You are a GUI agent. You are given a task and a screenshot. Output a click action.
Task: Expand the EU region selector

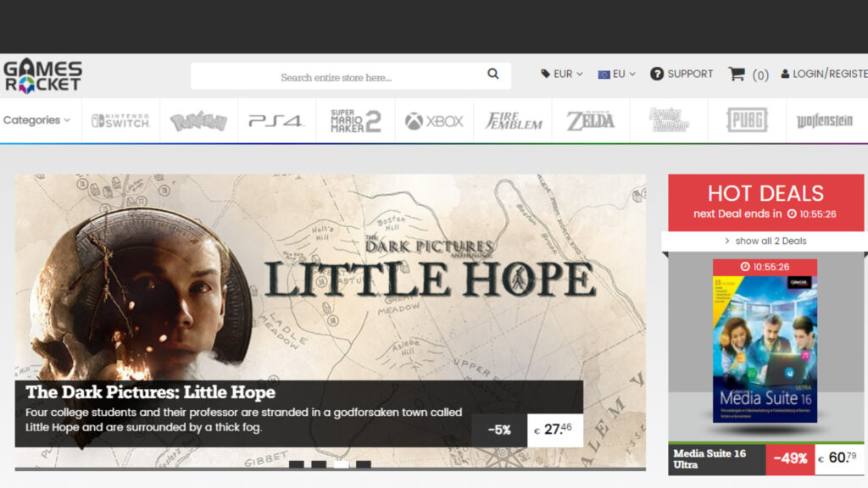click(617, 75)
